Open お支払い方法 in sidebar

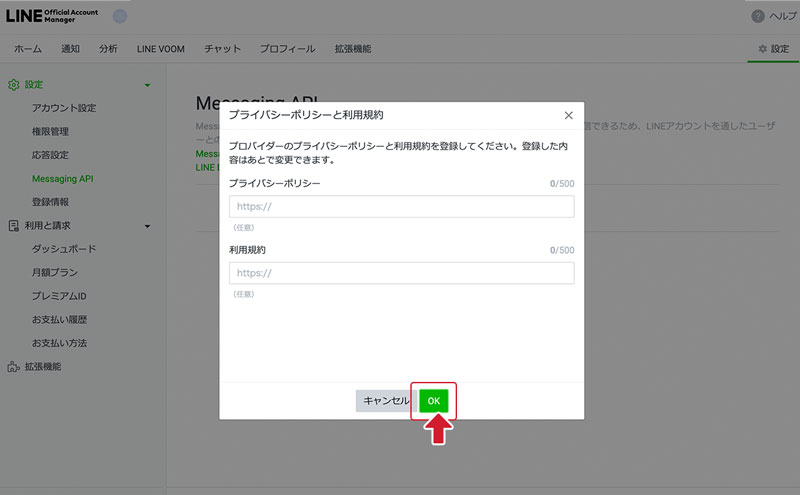(59, 343)
